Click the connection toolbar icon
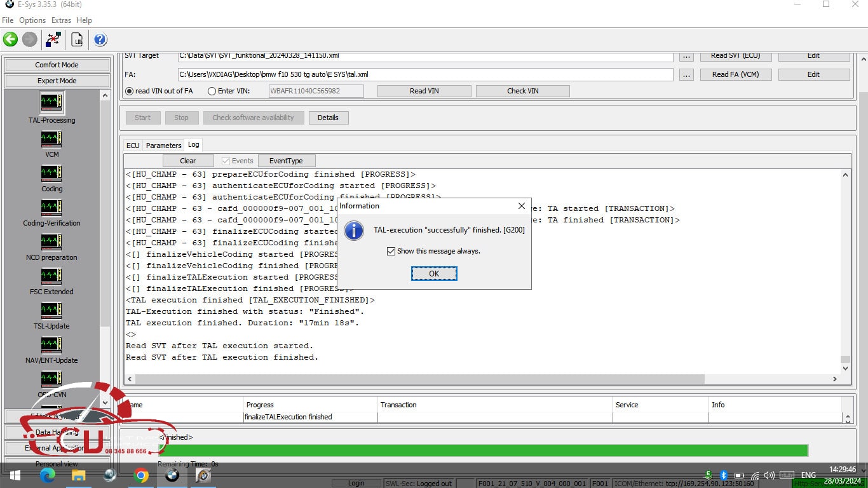The height and width of the screenshot is (488, 868). (x=54, y=39)
